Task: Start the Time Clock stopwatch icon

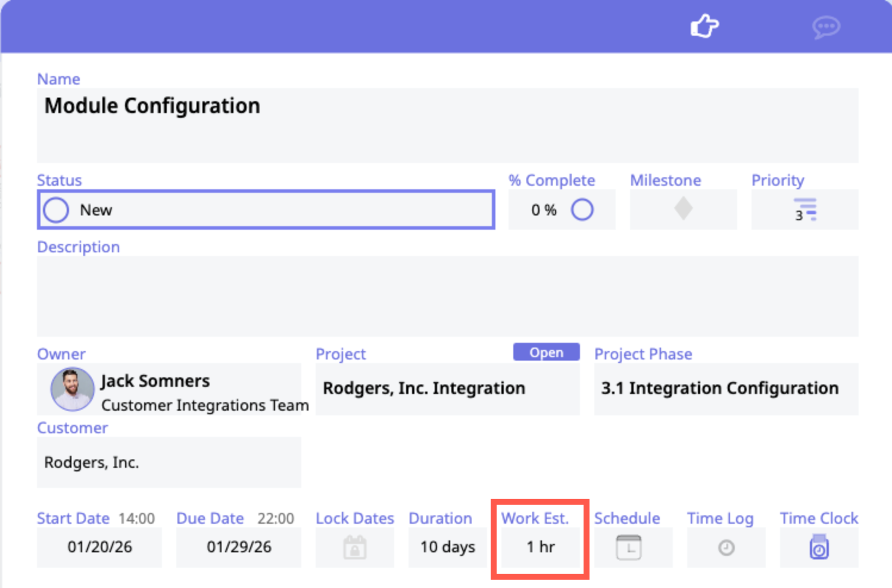Action: [x=819, y=548]
